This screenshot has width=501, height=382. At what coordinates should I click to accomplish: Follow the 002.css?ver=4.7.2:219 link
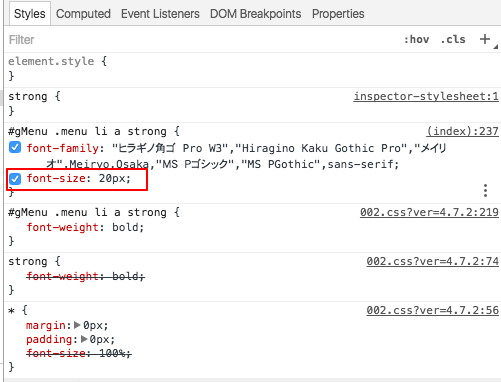(429, 212)
